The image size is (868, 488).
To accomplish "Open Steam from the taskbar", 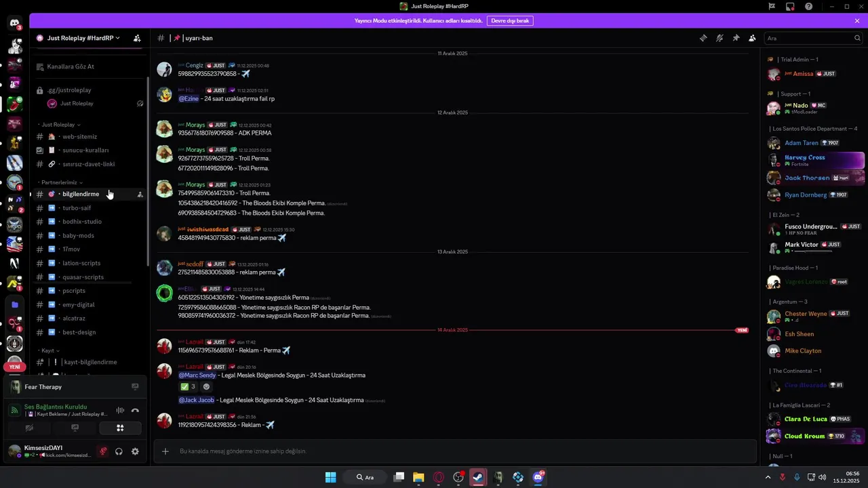I will point(478,477).
